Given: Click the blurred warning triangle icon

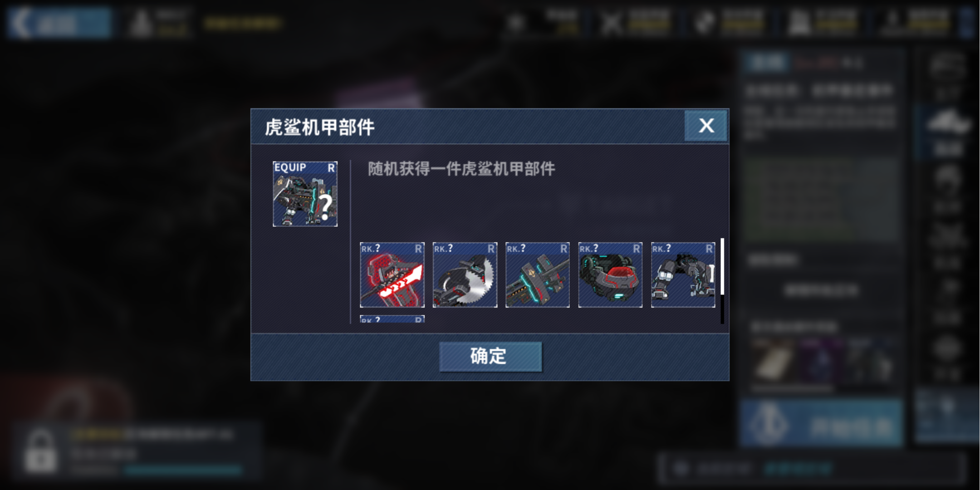Looking at the screenshot, I should (140, 23).
